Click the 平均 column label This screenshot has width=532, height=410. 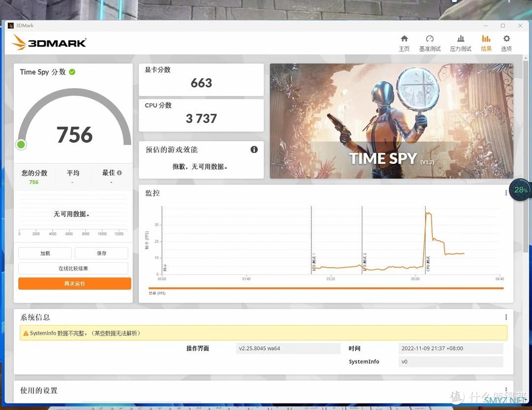(73, 173)
